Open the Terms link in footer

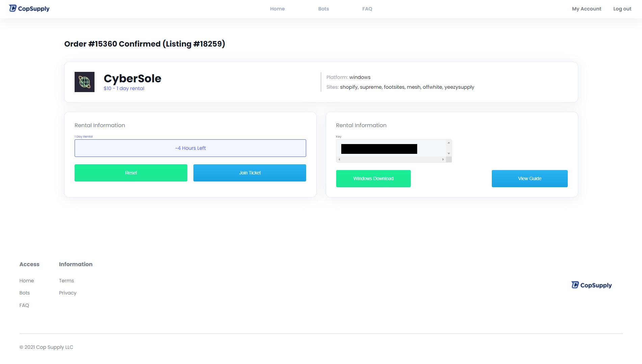coord(66,281)
